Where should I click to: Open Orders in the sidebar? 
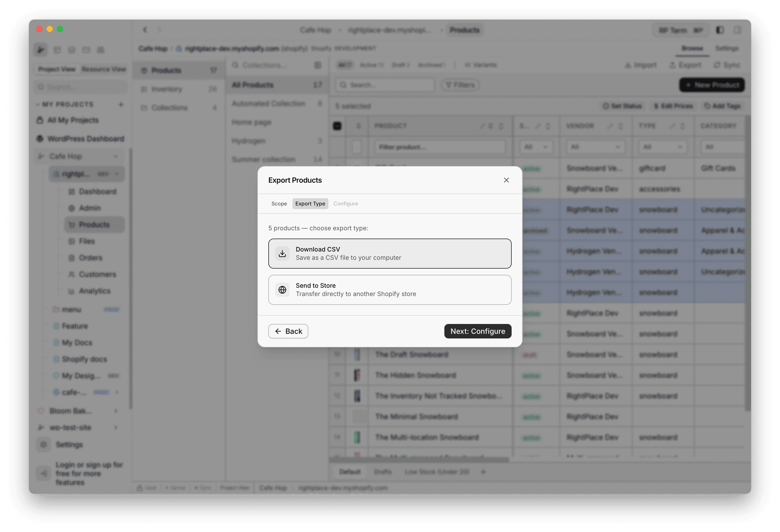tap(90, 258)
